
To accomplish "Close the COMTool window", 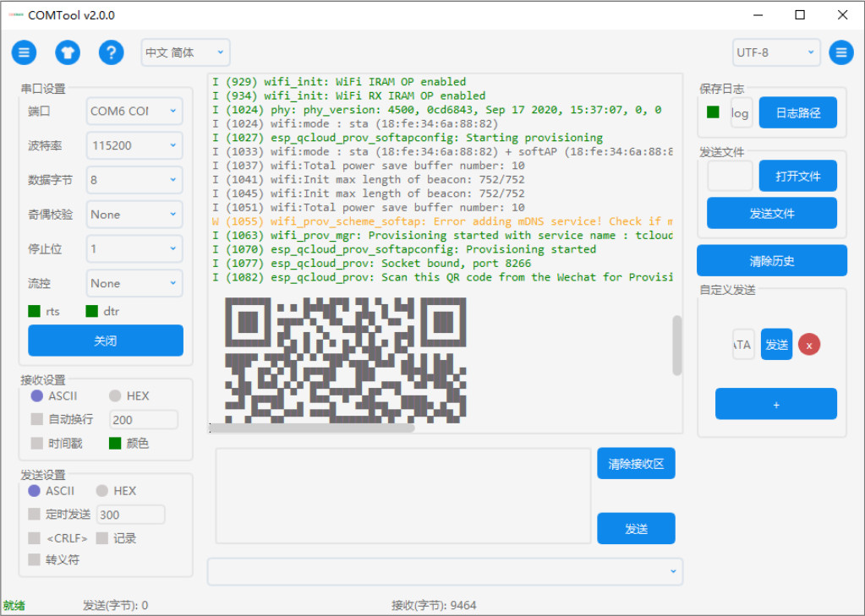I will click(842, 15).
